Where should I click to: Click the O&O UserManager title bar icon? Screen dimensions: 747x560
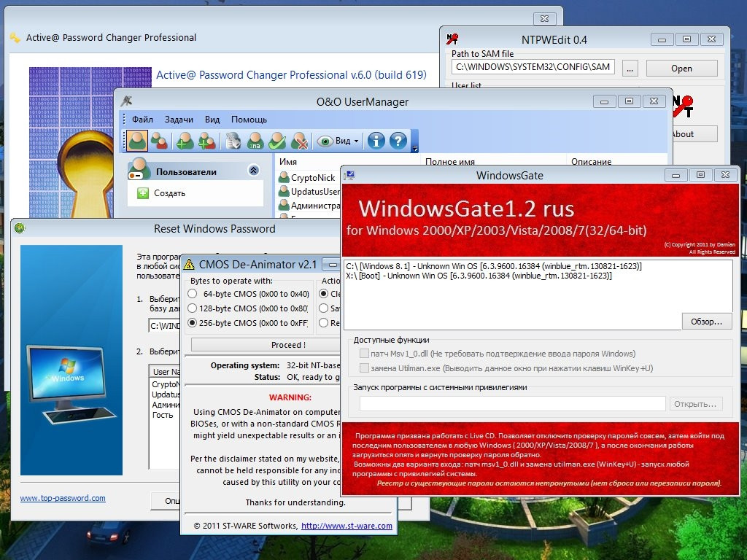[126, 101]
